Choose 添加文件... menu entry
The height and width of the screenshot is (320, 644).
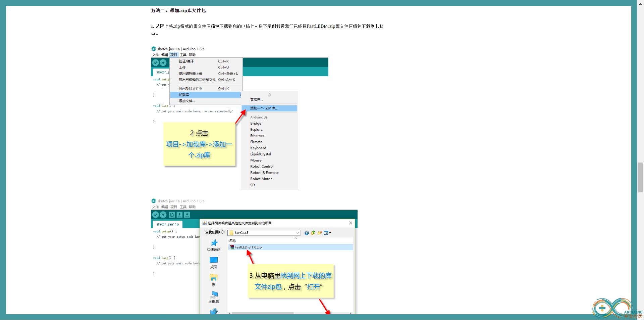click(206, 101)
